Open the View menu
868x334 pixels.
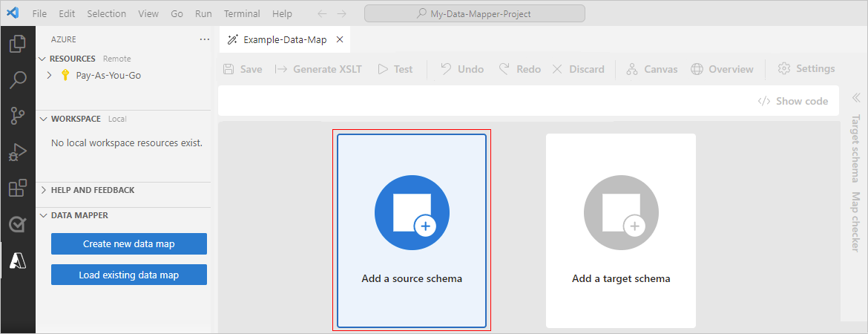coord(148,13)
